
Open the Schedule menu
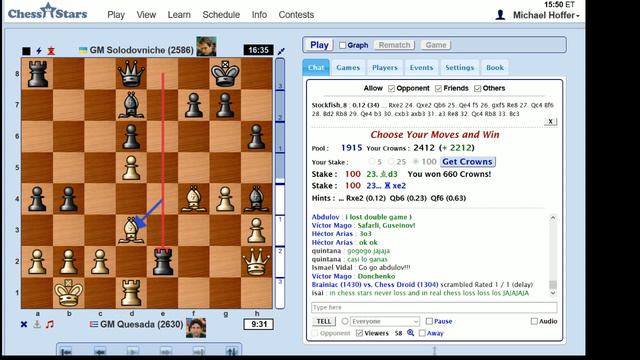(221, 15)
